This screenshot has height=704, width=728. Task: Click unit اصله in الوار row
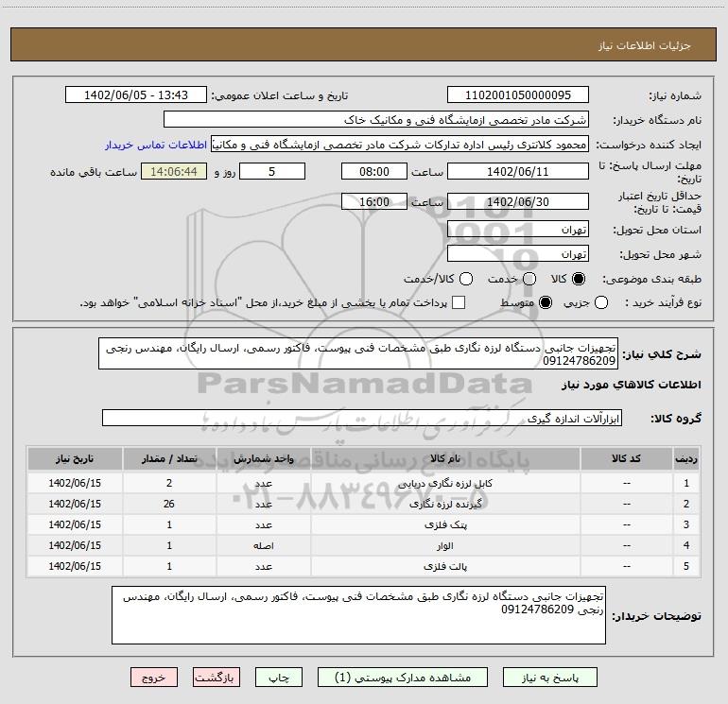point(263,546)
